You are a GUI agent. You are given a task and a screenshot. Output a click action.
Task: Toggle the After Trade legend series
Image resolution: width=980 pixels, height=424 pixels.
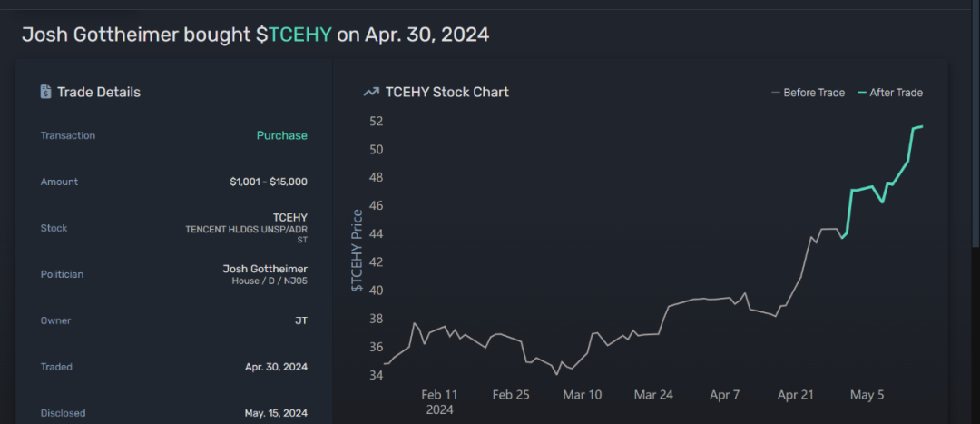(889, 93)
